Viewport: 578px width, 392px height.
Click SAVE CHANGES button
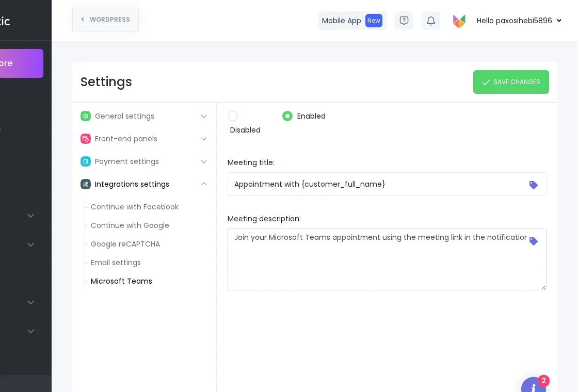(511, 82)
